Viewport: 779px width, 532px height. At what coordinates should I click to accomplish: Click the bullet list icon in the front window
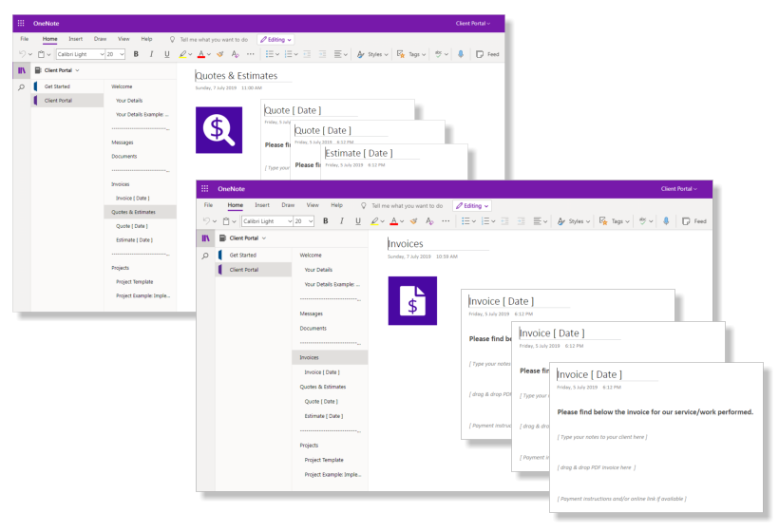point(465,221)
